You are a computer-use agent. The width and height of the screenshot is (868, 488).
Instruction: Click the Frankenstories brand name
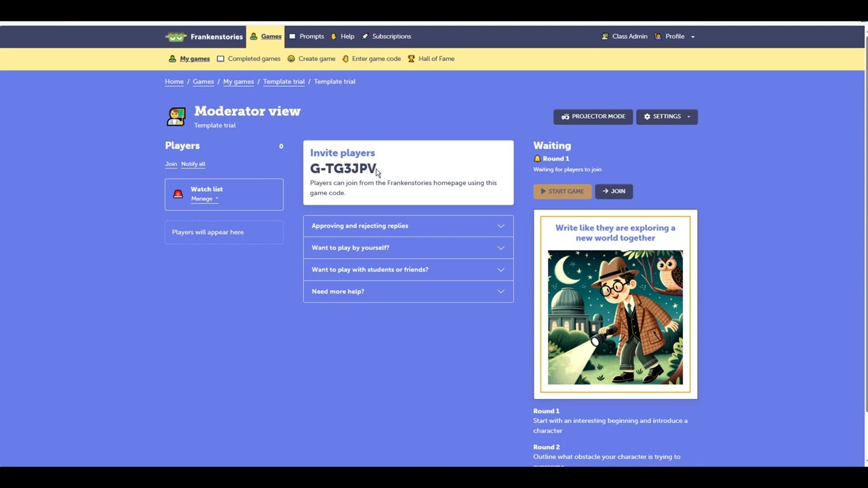point(216,37)
